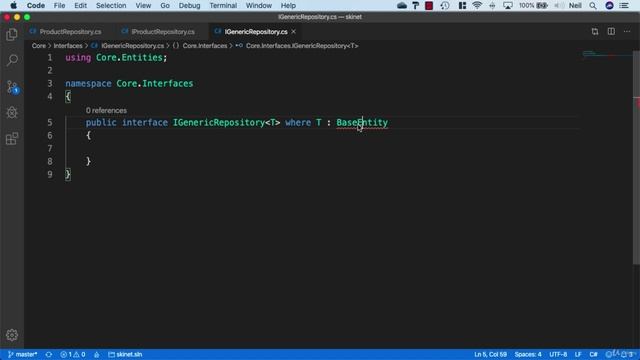This screenshot has width=640, height=360.
Task: Open the editor More Actions ellipsis
Action: 627,31
